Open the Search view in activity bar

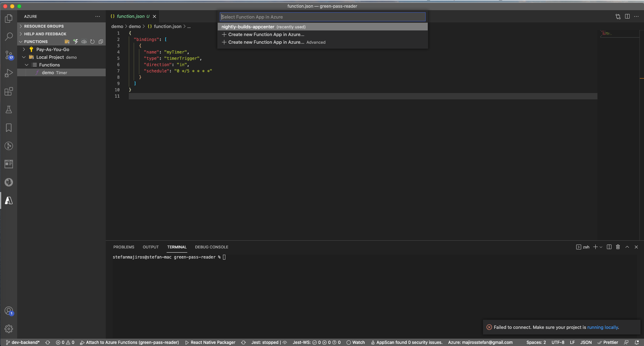[9, 36]
